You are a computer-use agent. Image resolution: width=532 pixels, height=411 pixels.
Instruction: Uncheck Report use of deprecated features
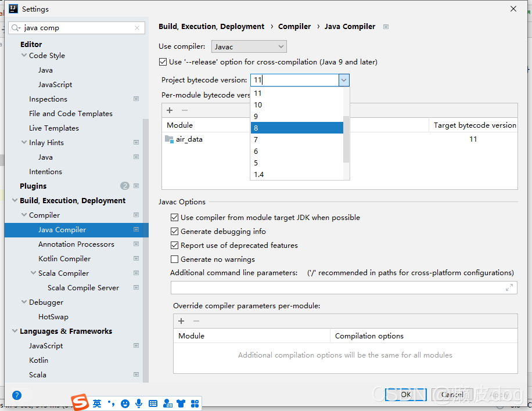(x=174, y=245)
